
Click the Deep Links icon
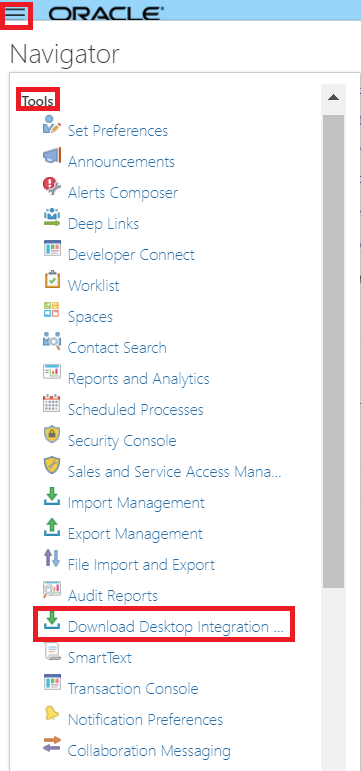52,217
